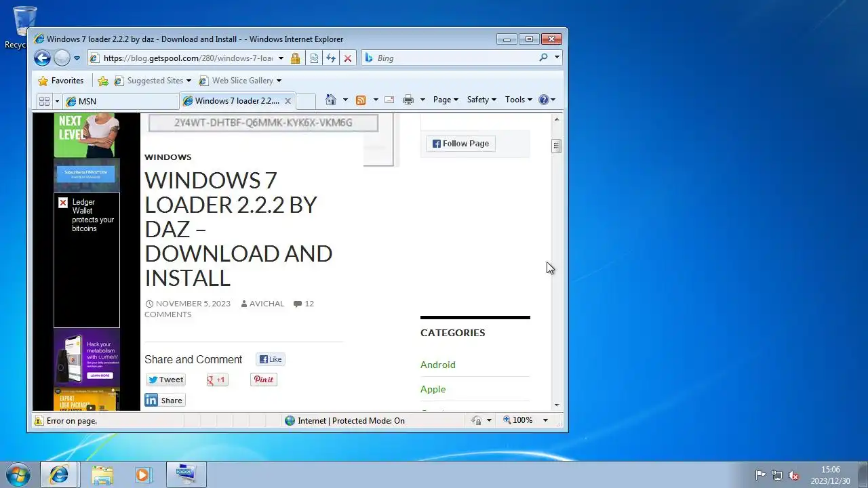The height and width of the screenshot is (488, 868).
Task: Click Internet Explorer taskbar icon
Action: point(59,475)
